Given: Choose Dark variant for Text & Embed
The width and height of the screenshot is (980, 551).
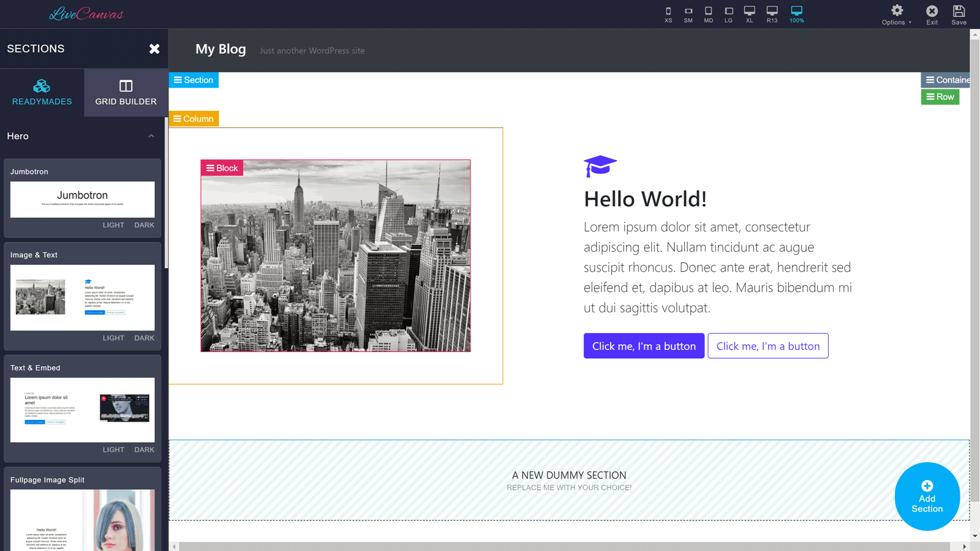Looking at the screenshot, I should click(x=145, y=450).
